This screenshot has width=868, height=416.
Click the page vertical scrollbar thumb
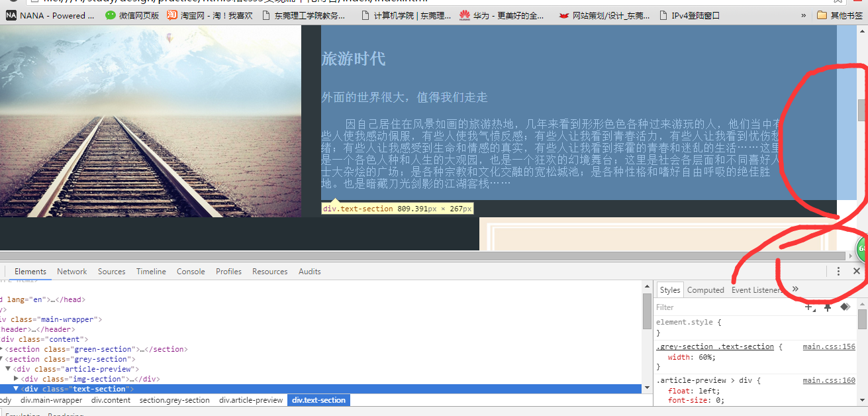coord(862,110)
